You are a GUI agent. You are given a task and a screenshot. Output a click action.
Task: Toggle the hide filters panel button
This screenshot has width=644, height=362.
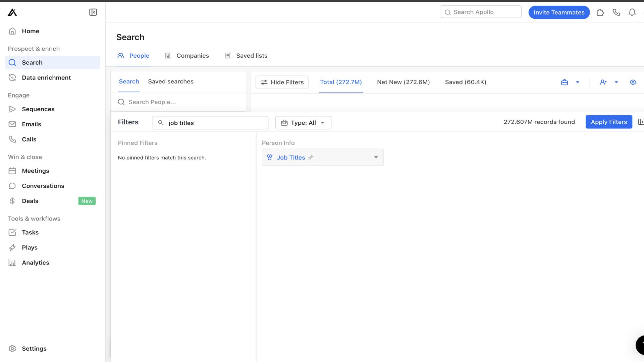pyautogui.click(x=281, y=82)
